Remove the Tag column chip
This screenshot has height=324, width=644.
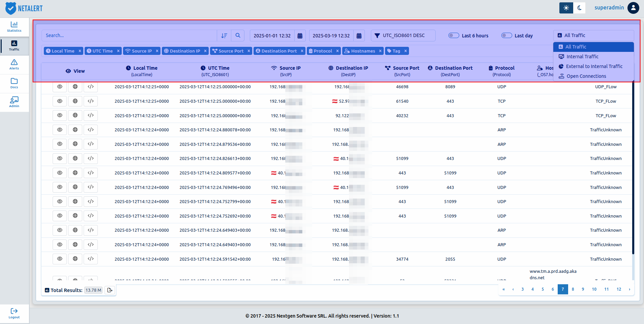click(406, 51)
